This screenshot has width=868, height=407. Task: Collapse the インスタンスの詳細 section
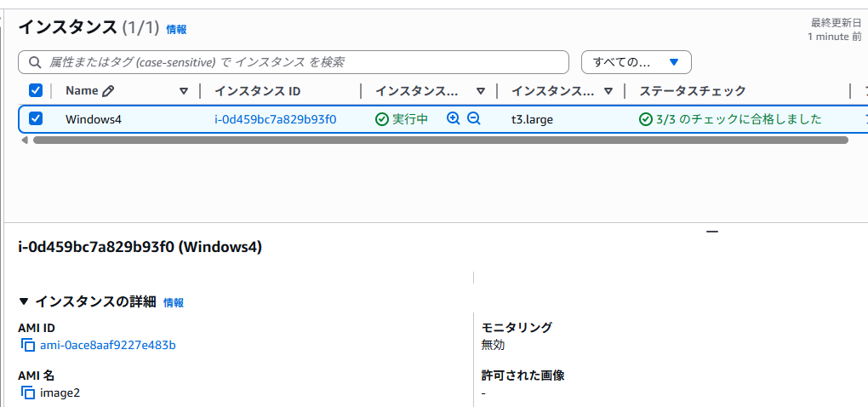click(23, 301)
